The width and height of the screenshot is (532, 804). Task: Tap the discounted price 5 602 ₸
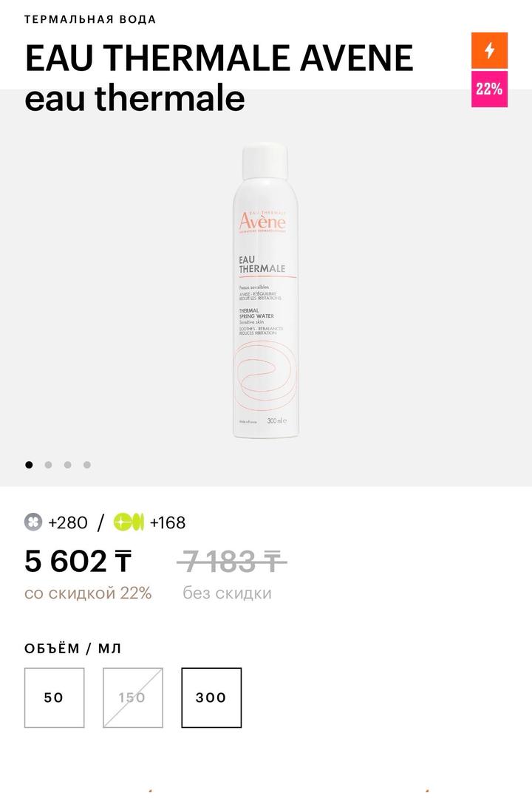(x=78, y=561)
